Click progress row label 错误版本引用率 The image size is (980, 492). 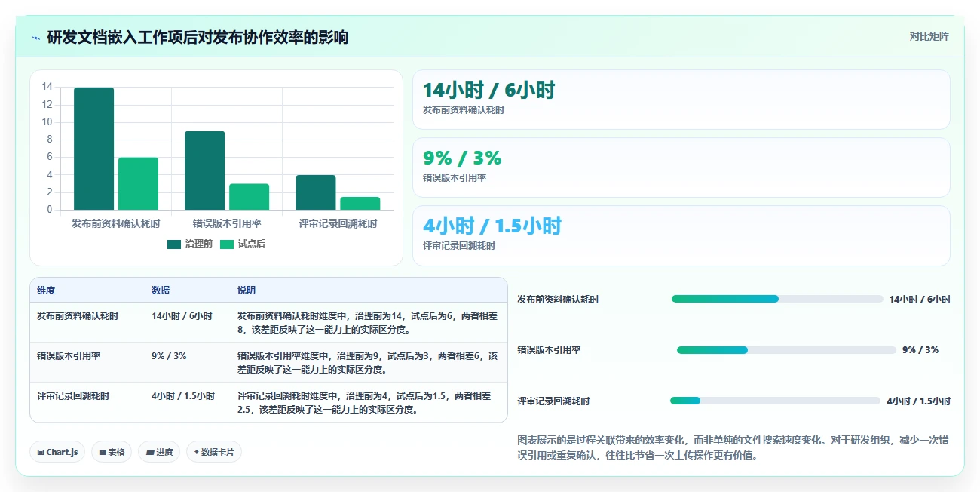point(549,350)
